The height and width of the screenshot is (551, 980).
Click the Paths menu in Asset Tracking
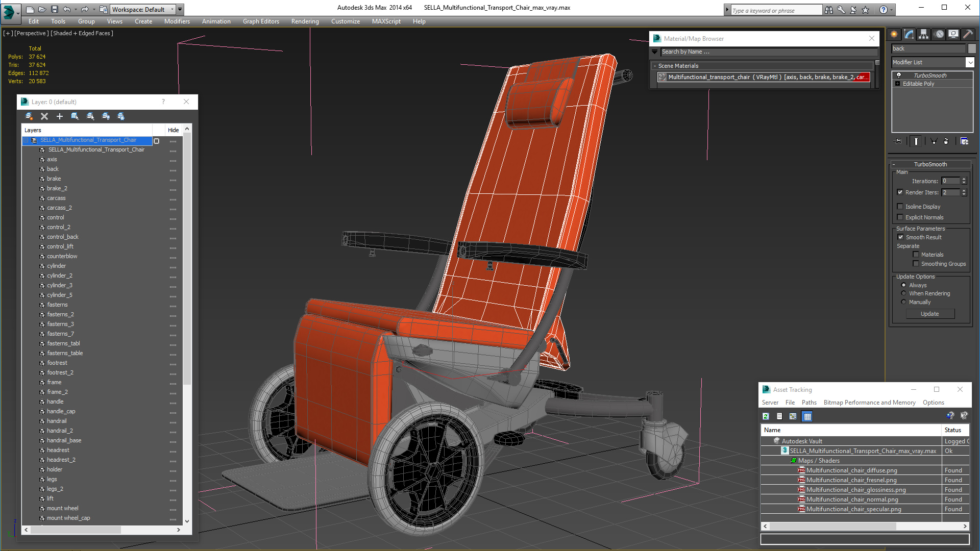click(x=810, y=403)
